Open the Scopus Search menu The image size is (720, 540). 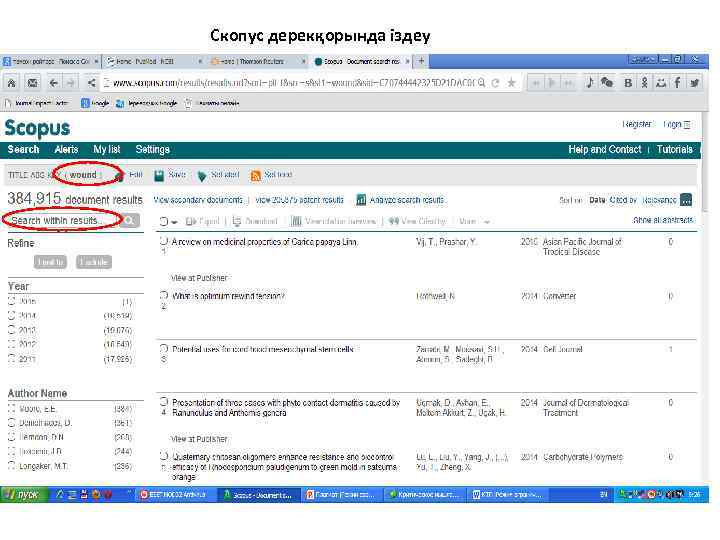[x=23, y=150]
